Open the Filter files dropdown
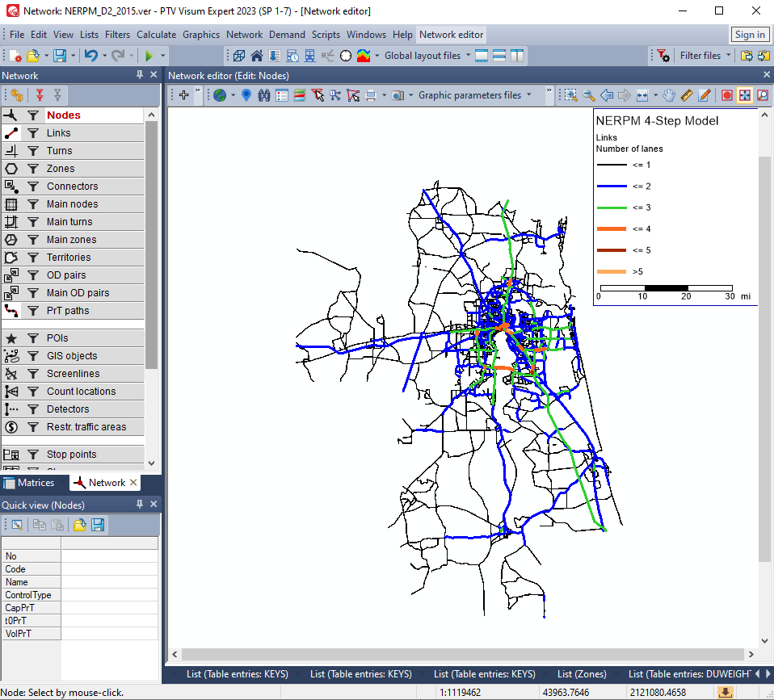Screen dimensions: 774x700 point(728,56)
